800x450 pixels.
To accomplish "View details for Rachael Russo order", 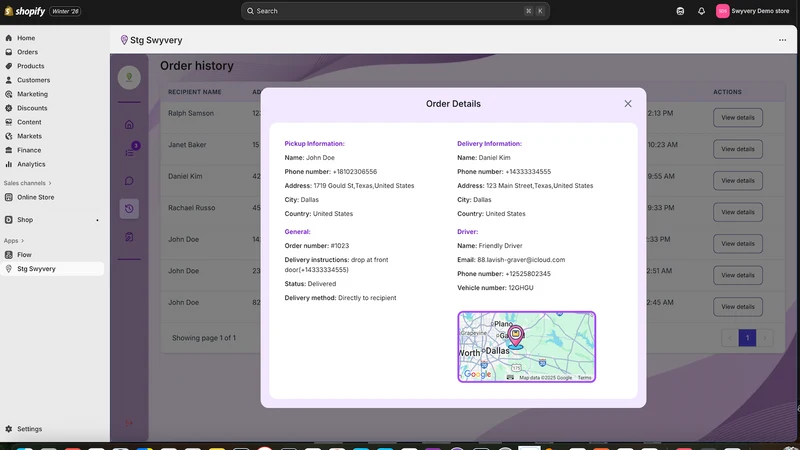I will tap(738, 212).
